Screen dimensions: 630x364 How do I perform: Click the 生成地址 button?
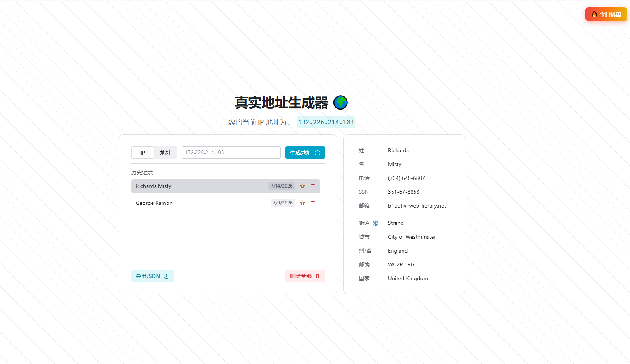305,153
